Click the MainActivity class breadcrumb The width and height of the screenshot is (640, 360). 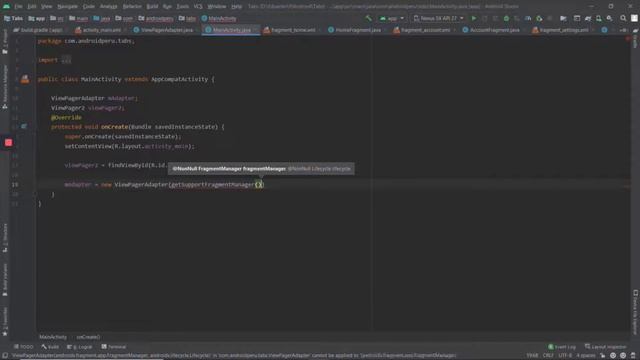tap(219, 18)
